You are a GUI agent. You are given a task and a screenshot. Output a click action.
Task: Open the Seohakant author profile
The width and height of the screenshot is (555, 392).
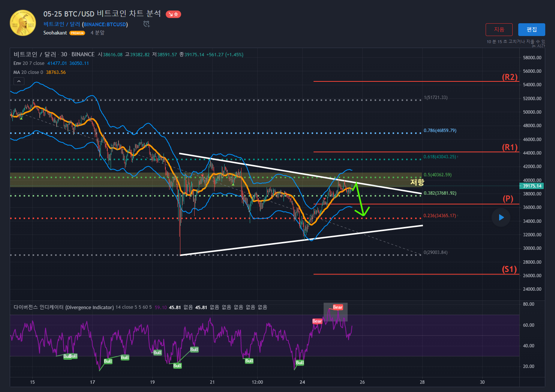[x=55, y=33]
